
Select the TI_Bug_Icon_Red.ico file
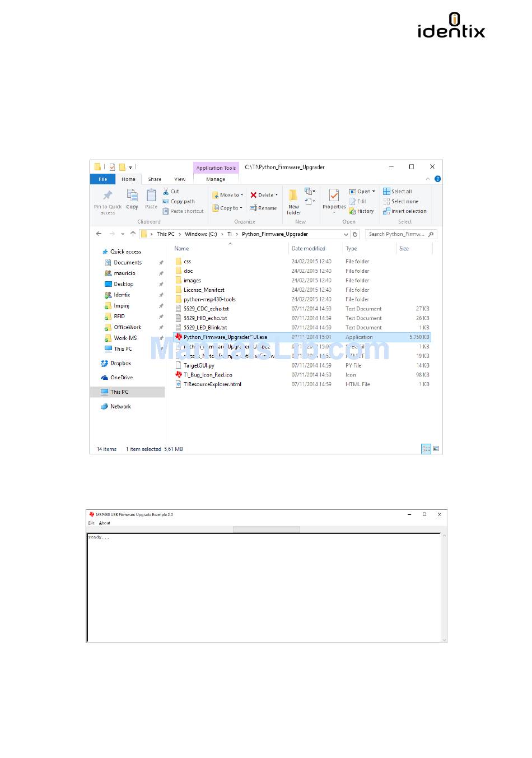point(203,375)
